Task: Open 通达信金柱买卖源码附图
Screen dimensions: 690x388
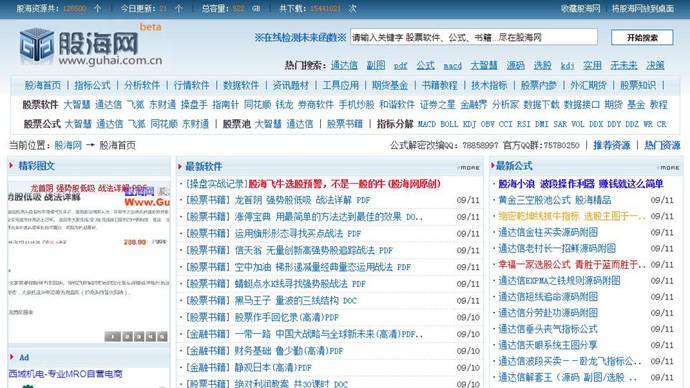Action: click(548, 232)
